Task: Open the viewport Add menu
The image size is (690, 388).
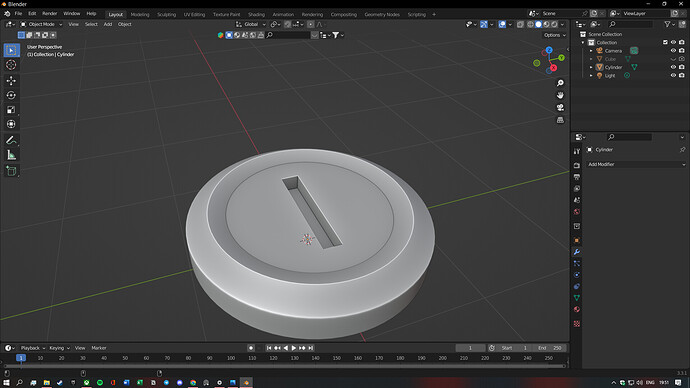Action: coord(108,25)
